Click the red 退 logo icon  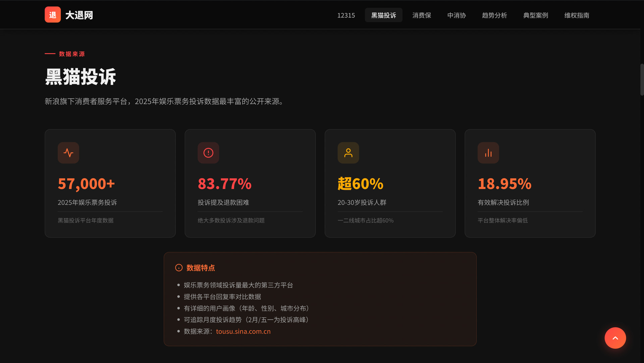pyautogui.click(x=53, y=15)
